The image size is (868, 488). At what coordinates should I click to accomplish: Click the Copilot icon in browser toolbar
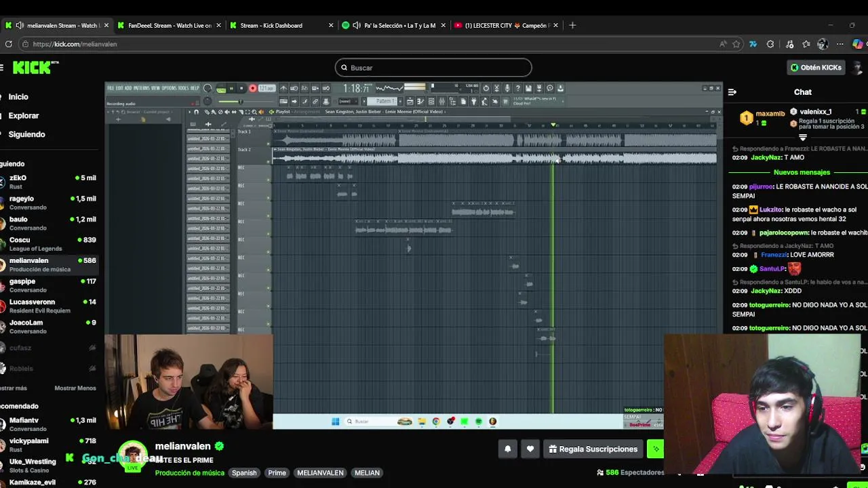[858, 44]
